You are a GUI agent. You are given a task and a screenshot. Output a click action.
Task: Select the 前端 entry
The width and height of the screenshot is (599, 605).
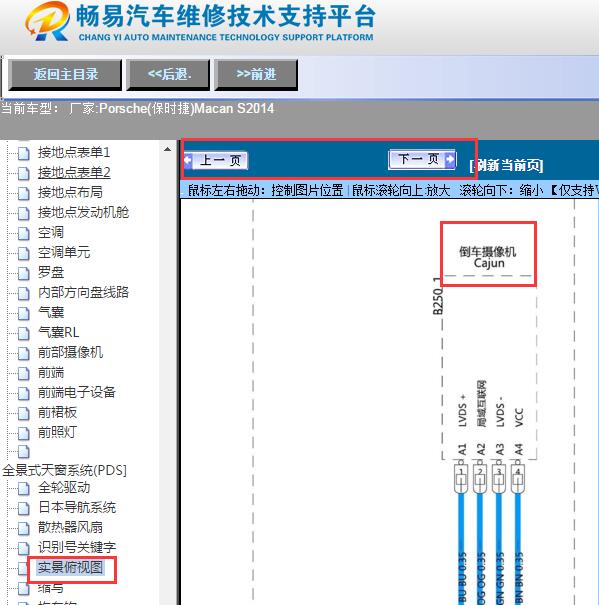[51, 372]
